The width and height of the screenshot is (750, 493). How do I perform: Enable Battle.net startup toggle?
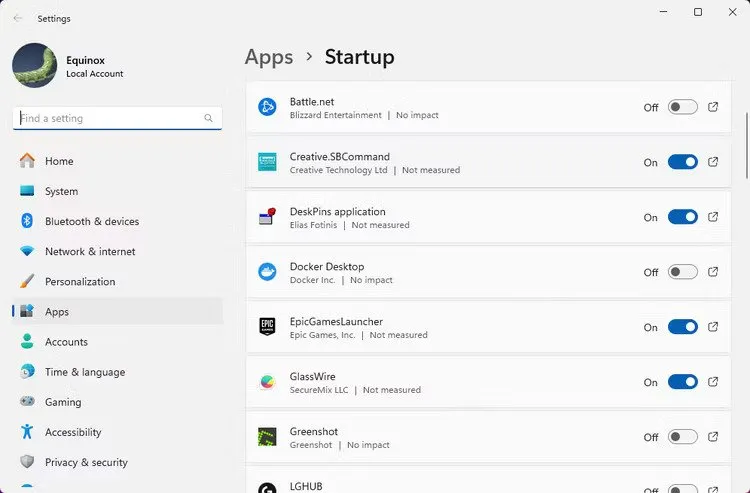682,107
